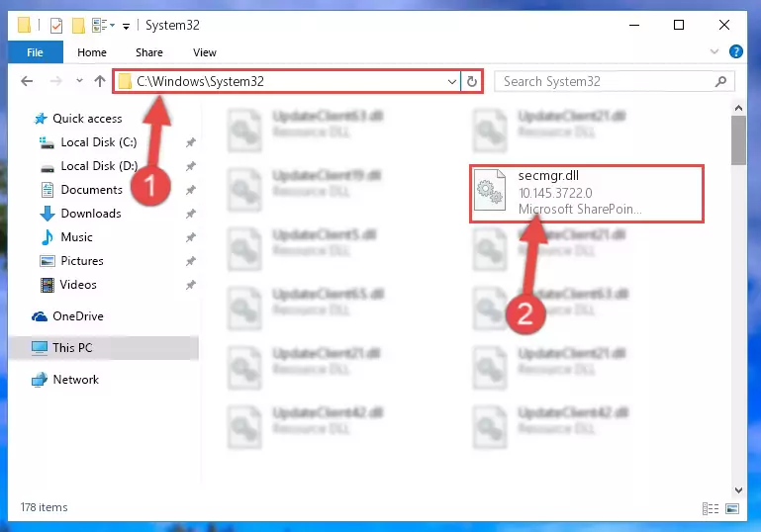The width and height of the screenshot is (761, 532).
Task: Open the recent locations dropdown arrow
Action: (x=79, y=81)
